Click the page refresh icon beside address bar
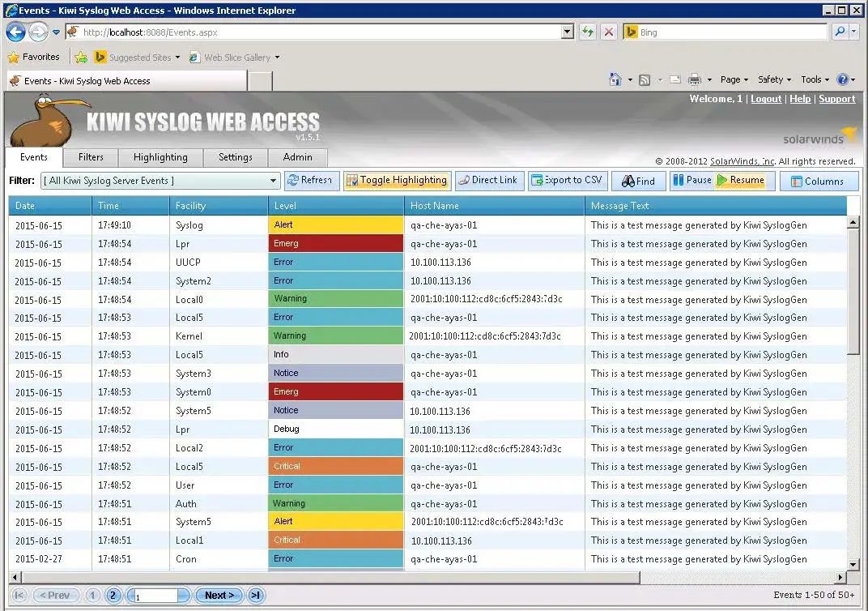The height and width of the screenshot is (611, 868). (587, 32)
